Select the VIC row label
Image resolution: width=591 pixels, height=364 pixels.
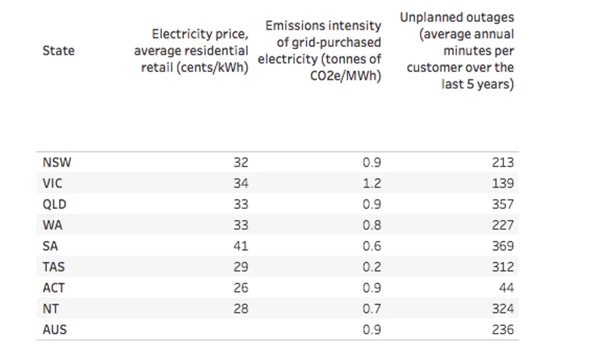coord(52,184)
